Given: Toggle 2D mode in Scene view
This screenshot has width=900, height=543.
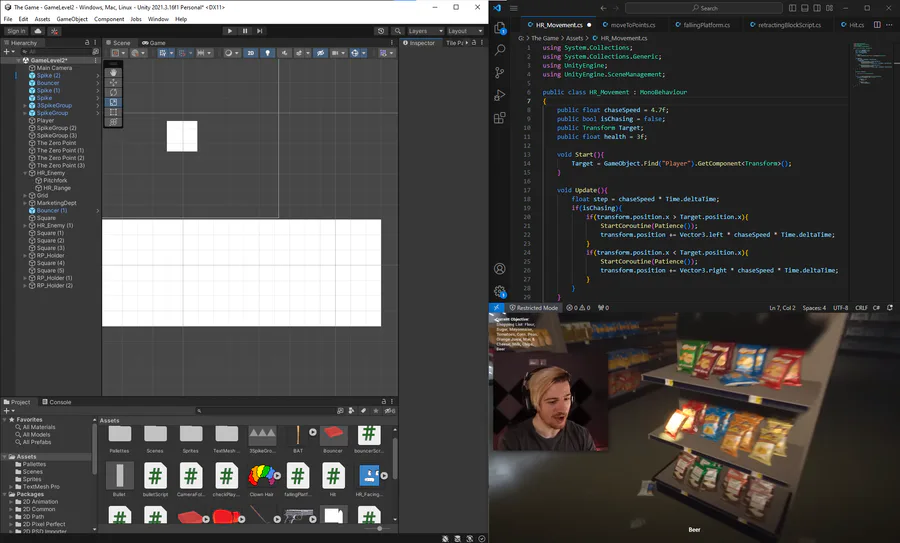Looking at the screenshot, I should coord(250,53).
